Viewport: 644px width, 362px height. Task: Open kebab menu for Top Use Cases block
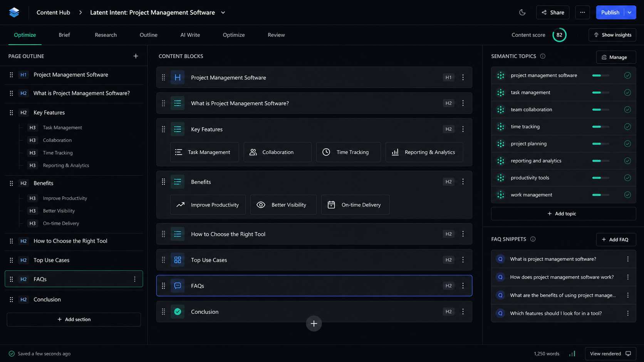(463, 260)
